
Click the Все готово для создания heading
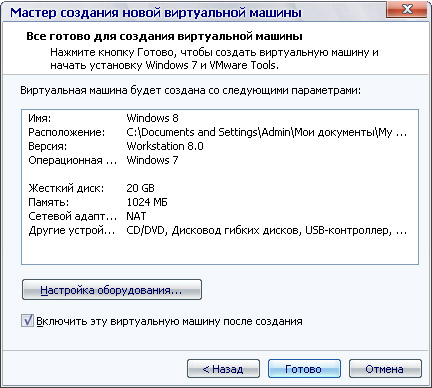164,36
